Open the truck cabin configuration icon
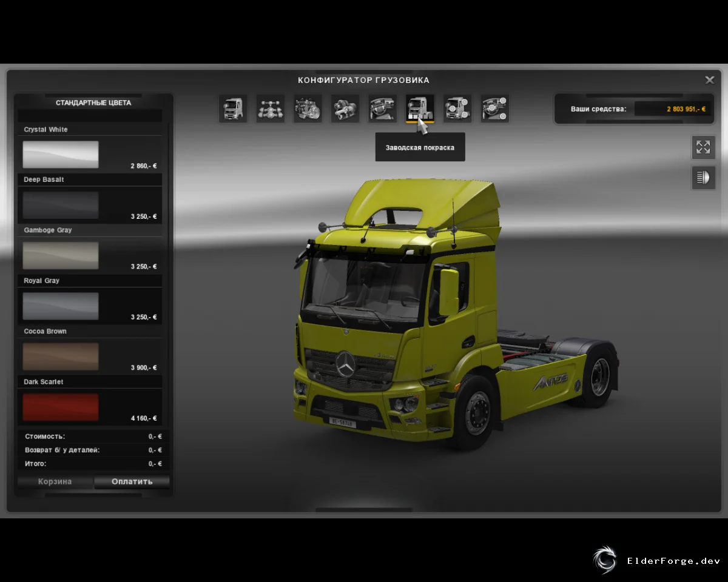The image size is (728, 582). pyautogui.click(x=233, y=109)
